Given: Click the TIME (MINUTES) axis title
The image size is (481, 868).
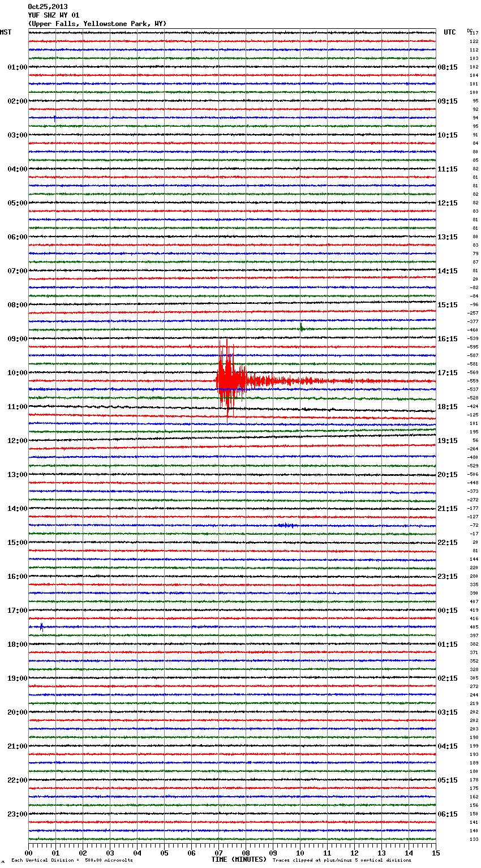Looking at the screenshot, I should click(x=239, y=860).
